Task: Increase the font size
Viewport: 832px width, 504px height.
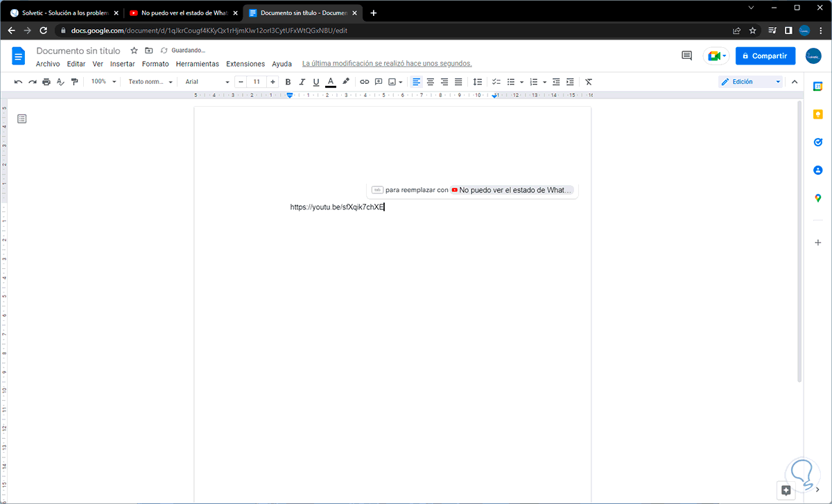Action: [x=273, y=82]
